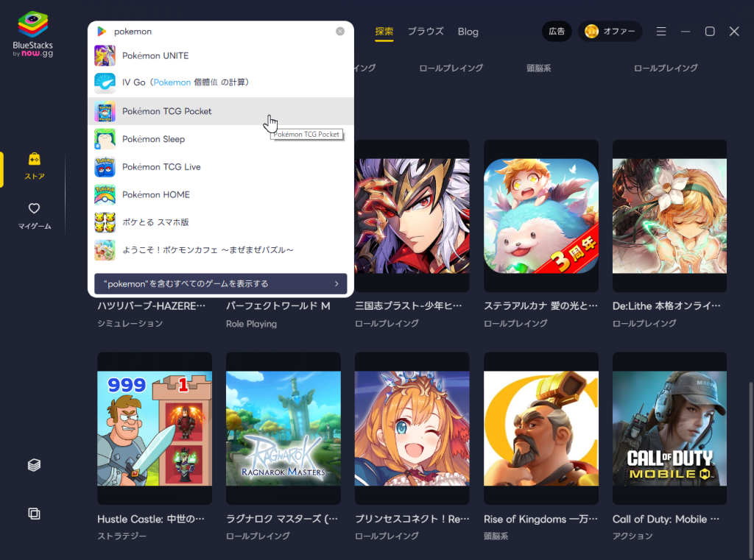Open the ストア sidebar icon
Screen dimensions: 754x560
(x=34, y=166)
